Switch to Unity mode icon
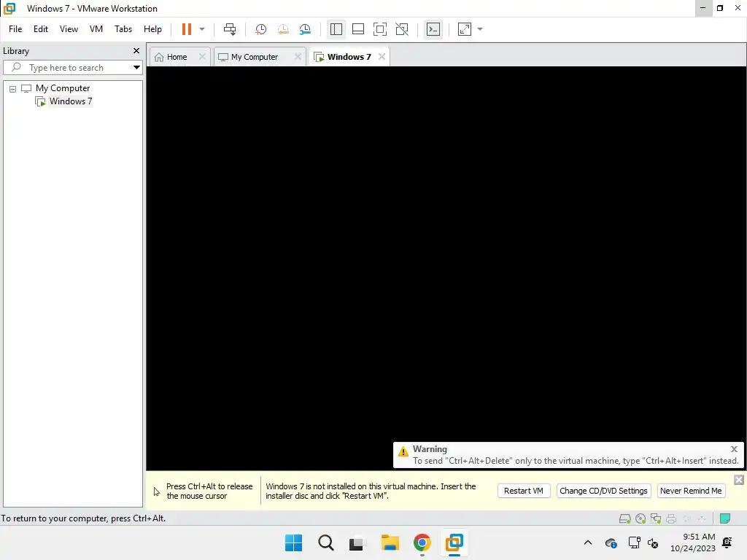747x560 pixels. pyautogui.click(x=402, y=29)
